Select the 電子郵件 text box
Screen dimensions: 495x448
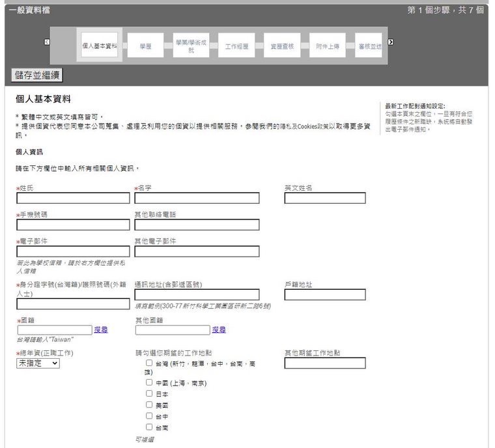pyautogui.click(x=73, y=251)
